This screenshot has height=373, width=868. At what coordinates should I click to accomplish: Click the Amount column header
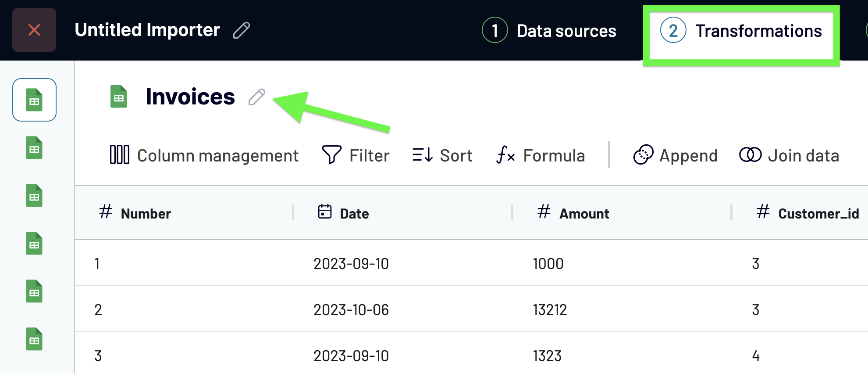pyautogui.click(x=584, y=214)
